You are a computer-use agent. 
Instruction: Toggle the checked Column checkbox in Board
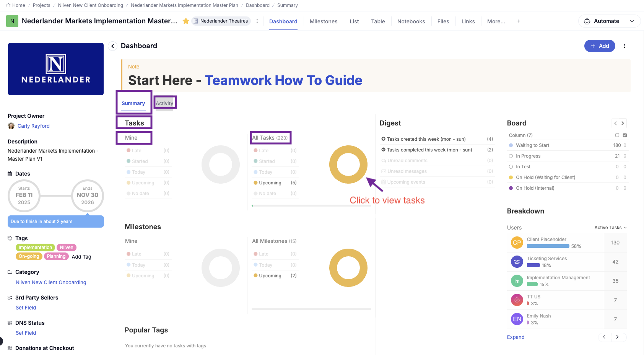625,135
